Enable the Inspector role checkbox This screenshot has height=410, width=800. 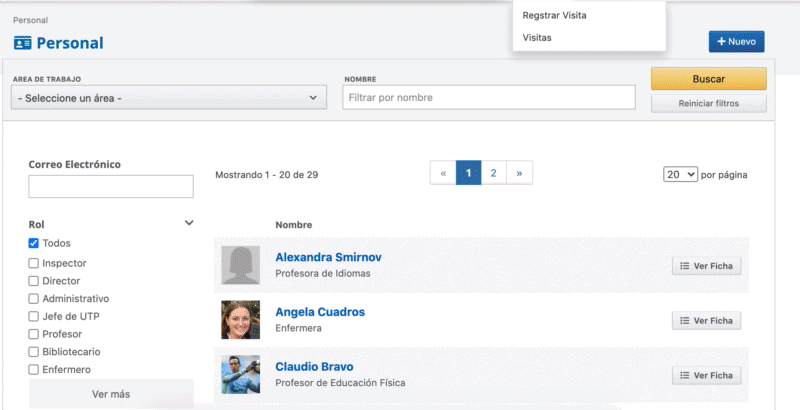tap(34, 263)
